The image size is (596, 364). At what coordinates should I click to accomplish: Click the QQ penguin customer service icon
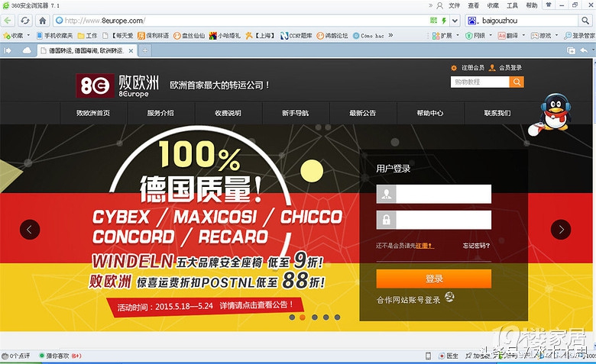[552, 114]
